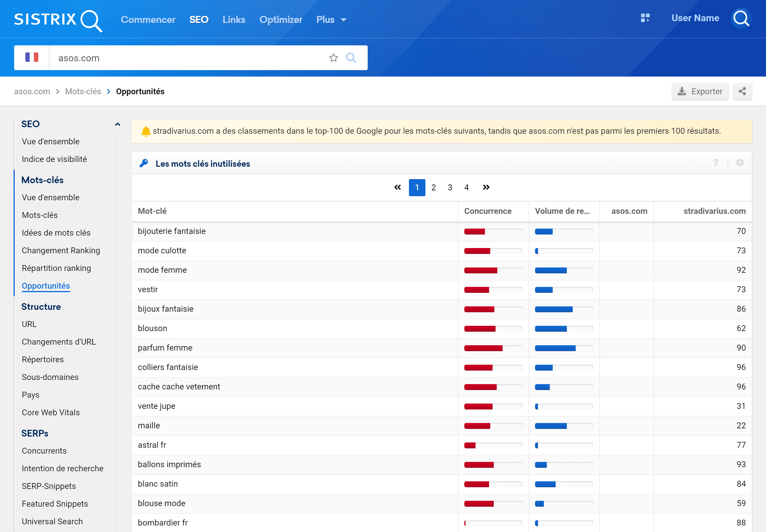Image resolution: width=766 pixels, height=532 pixels.
Task: Click keyword 'bombardier fr'
Action: coord(163,523)
